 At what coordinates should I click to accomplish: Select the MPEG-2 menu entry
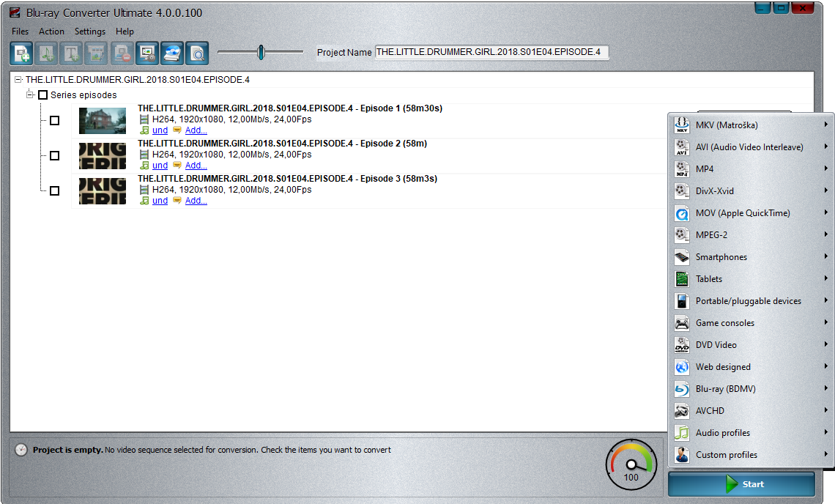(x=751, y=235)
